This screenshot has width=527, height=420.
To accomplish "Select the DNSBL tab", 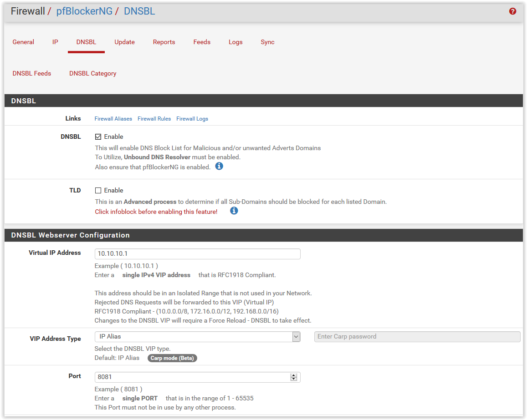I will [86, 42].
